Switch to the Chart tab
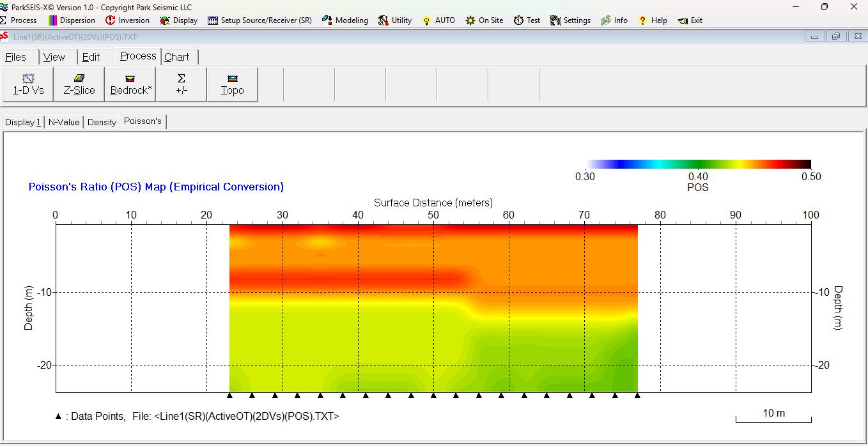The image size is (868, 446). pos(177,57)
